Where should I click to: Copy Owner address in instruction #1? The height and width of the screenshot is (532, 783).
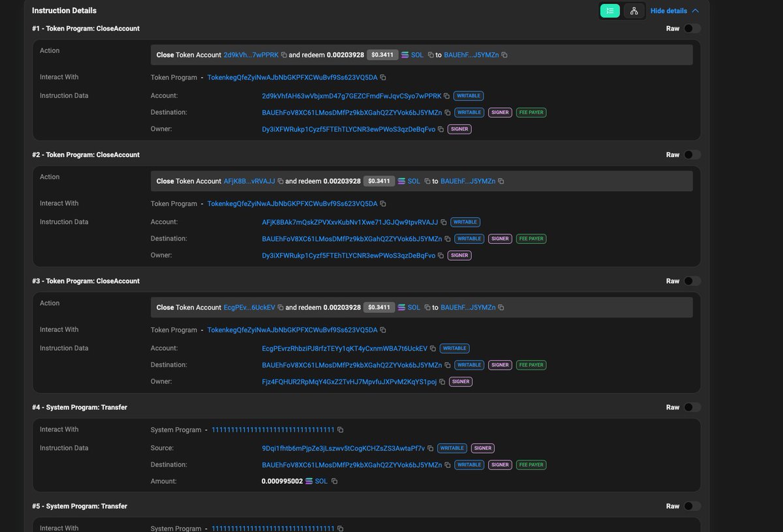[441, 130]
